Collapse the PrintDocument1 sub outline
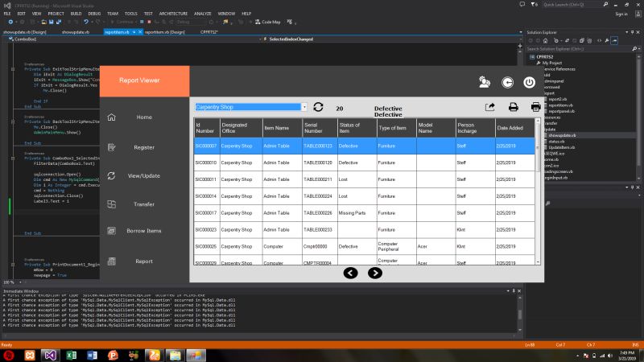Screen dimensions: 644x362 (13, 265)
